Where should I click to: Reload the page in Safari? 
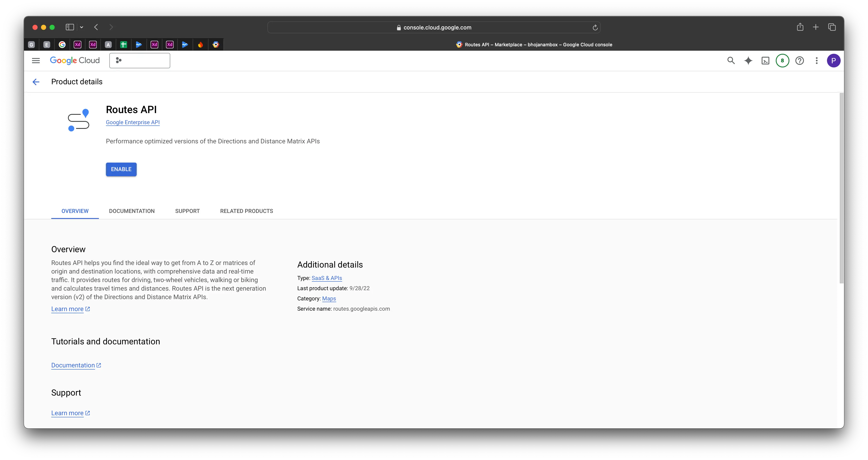click(x=595, y=28)
